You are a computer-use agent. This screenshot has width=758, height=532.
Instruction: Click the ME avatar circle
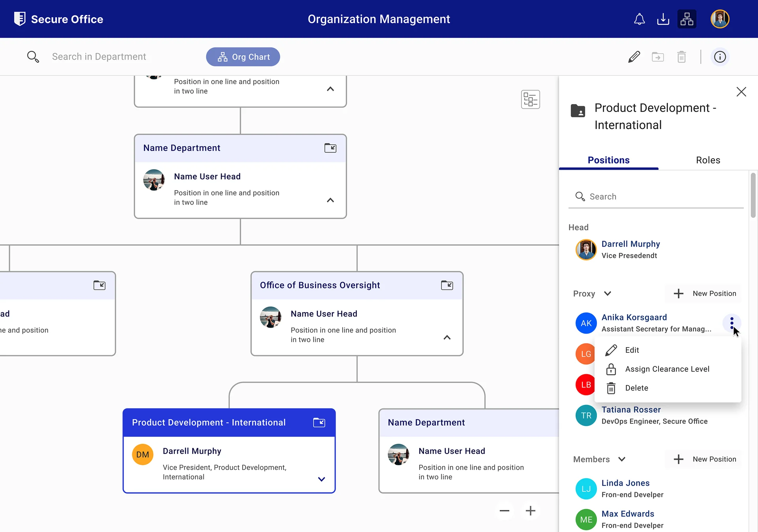tap(586, 520)
